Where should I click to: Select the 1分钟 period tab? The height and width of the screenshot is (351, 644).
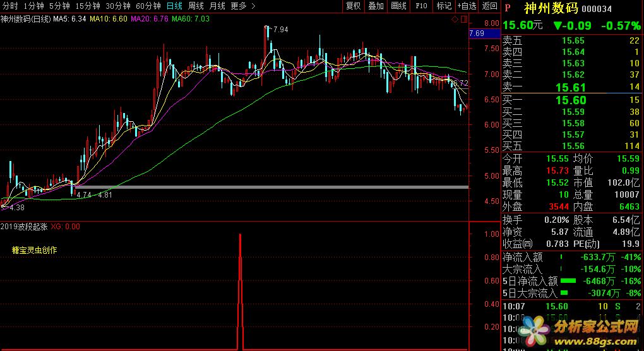click(33, 6)
